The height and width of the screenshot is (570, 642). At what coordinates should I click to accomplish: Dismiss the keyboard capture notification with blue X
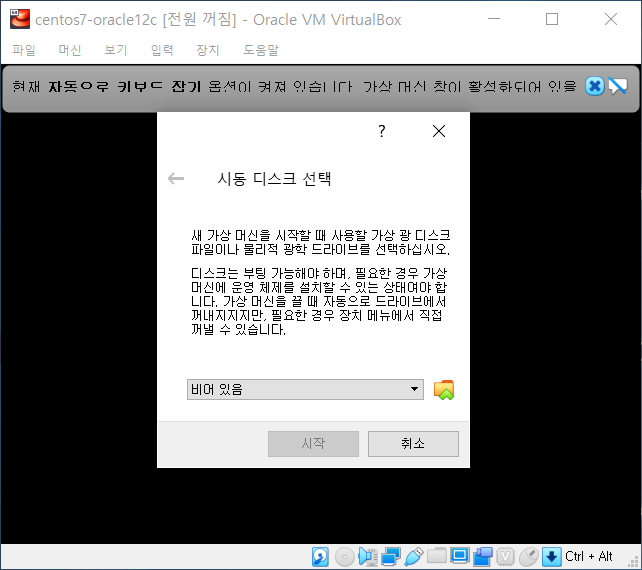coord(595,86)
